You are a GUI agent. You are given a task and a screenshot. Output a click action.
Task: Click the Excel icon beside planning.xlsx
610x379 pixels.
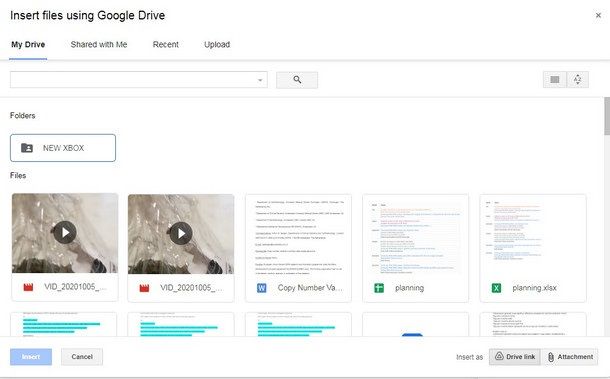[496, 288]
